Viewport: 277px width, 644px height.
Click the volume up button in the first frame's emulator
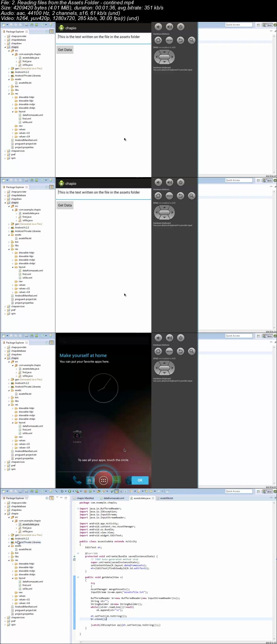(170, 27)
